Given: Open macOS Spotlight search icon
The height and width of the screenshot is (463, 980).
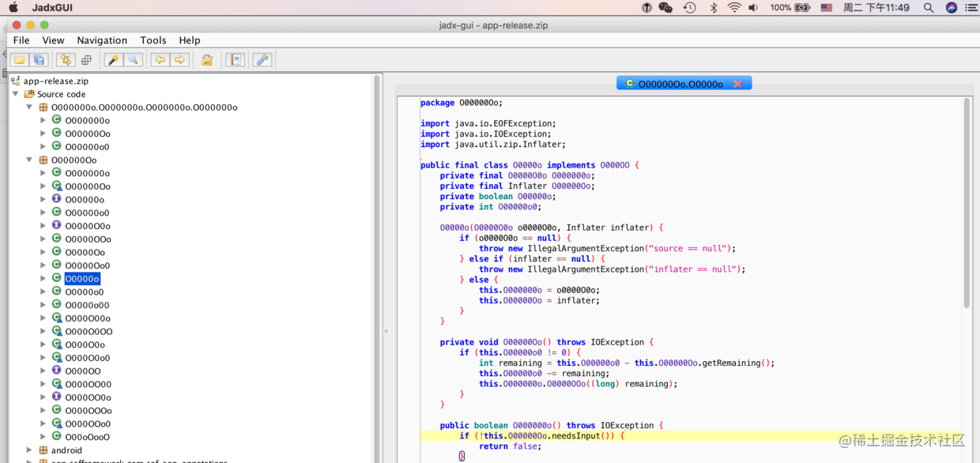Looking at the screenshot, I should [929, 7].
